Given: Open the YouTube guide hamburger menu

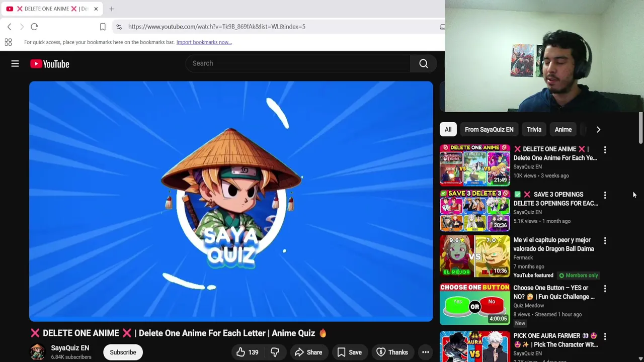Looking at the screenshot, I should (x=15, y=64).
